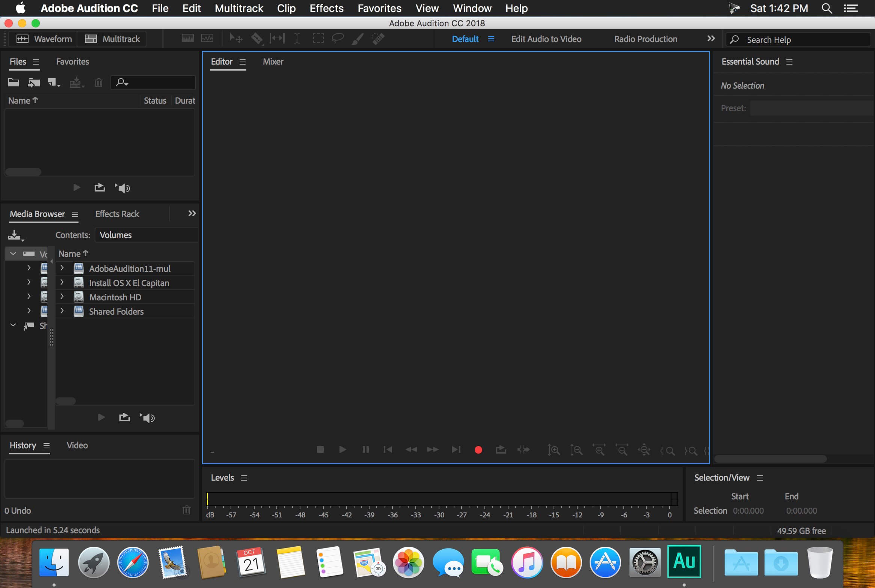
Task: Click Insert into Multitrack icon in Files panel
Action: point(77,83)
